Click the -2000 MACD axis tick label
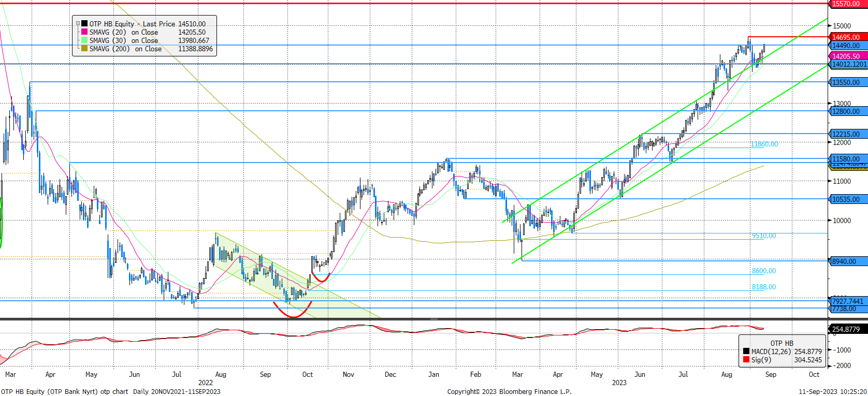 coord(842,365)
